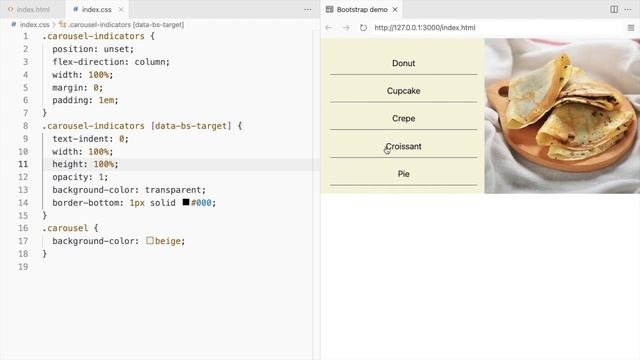Image resolution: width=640 pixels, height=360 pixels.
Task: Reload the preview page
Action: (x=363, y=28)
